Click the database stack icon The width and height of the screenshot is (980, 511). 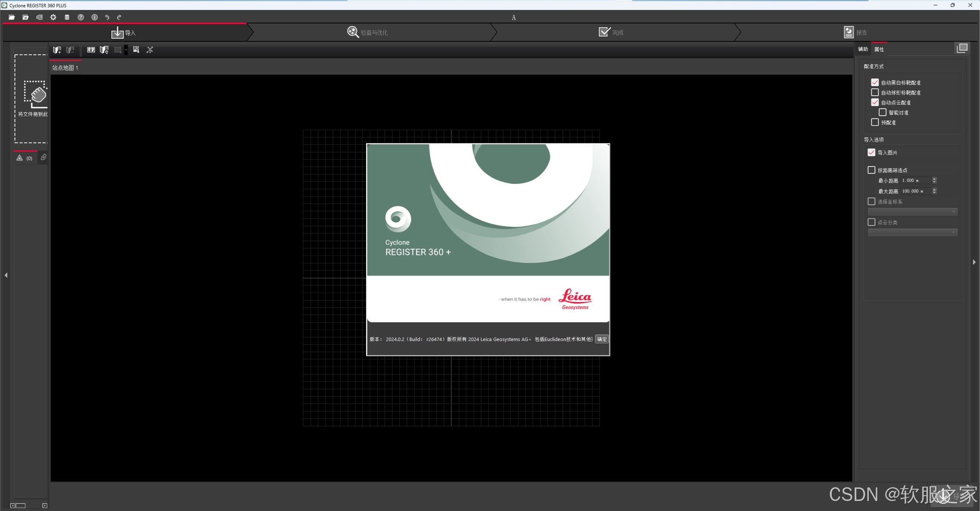(x=67, y=17)
